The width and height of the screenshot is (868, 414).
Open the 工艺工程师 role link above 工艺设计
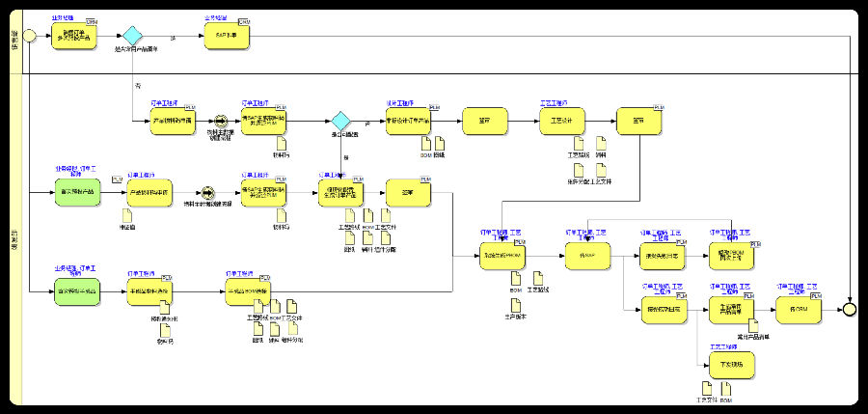click(554, 103)
